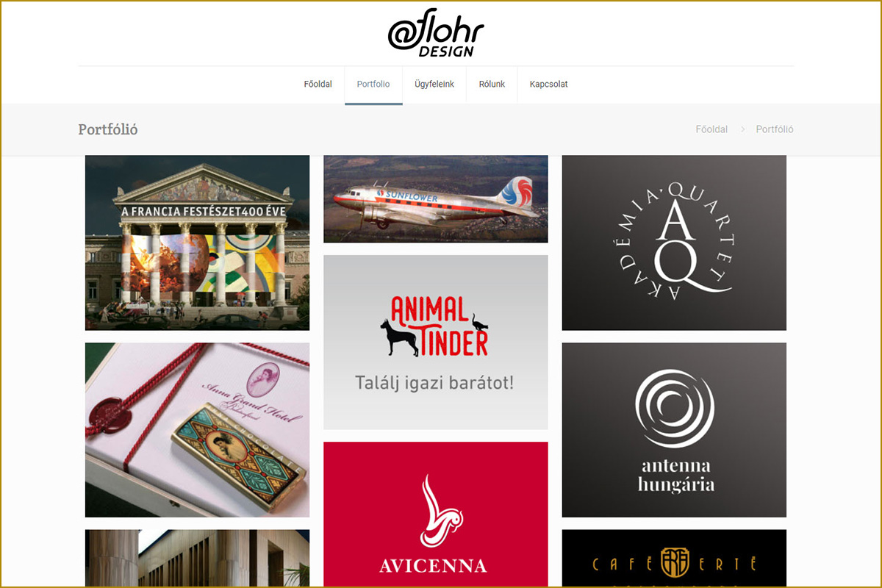Open the Főoldal menu item
Image resolution: width=882 pixels, height=588 pixels.
318,84
